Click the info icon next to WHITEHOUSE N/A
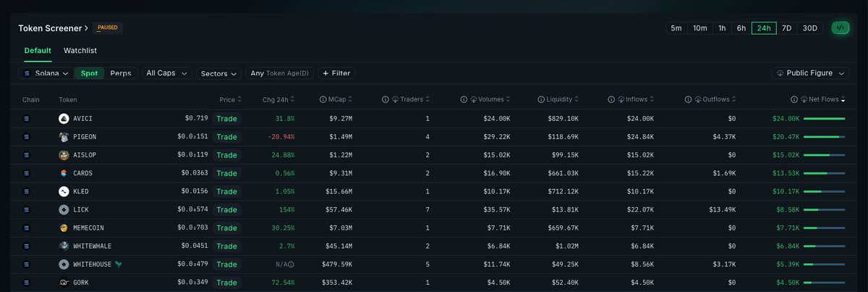 [x=291, y=264]
